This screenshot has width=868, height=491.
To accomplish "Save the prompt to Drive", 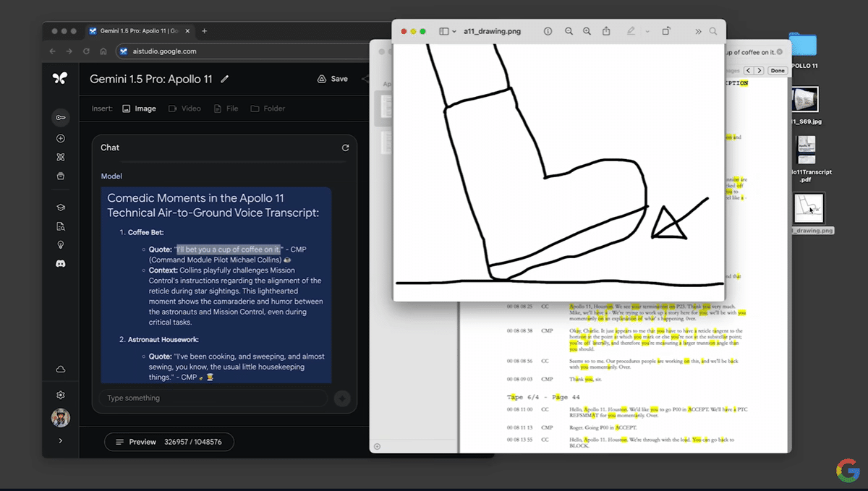I will pos(333,79).
